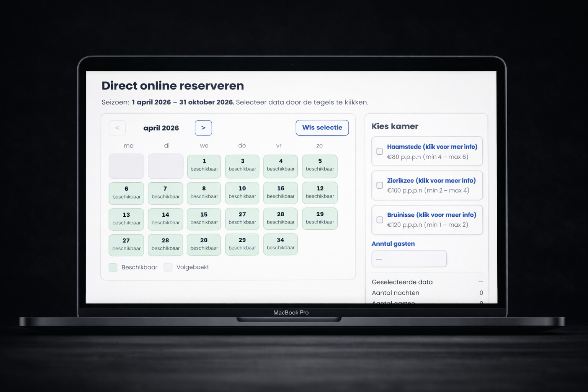The height and width of the screenshot is (392, 588).
Task: Go to the next month with the arrow
Action: (x=203, y=128)
